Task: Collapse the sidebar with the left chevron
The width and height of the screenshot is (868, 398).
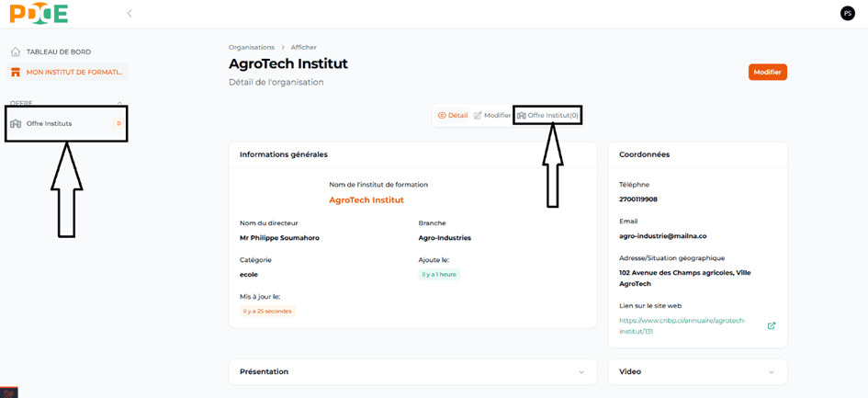Action: (x=130, y=13)
